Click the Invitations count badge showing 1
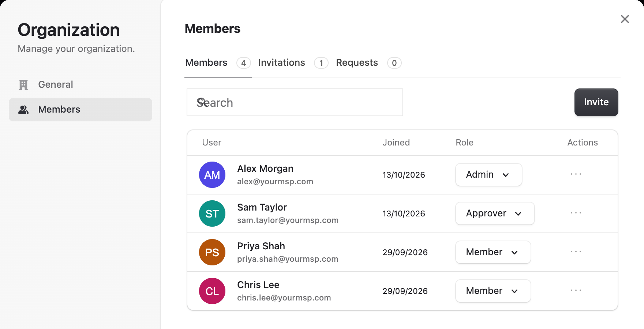Viewport: 644px width, 329px height. point(321,63)
